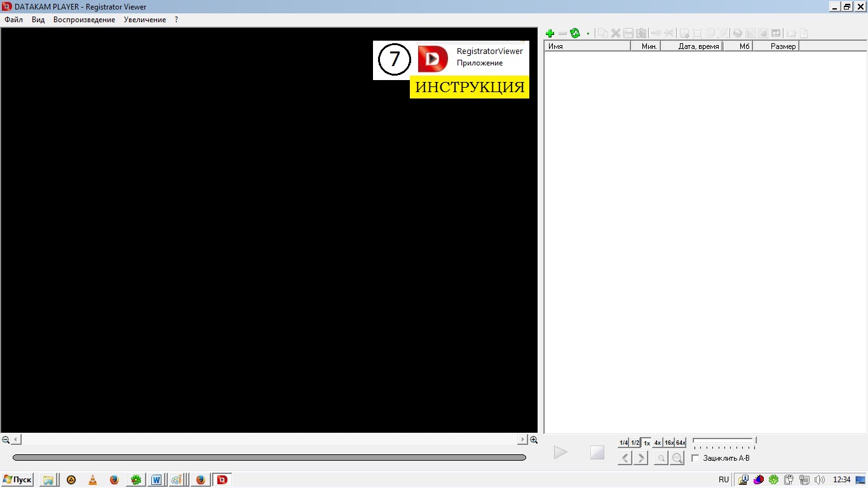The width and height of the screenshot is (868, 488).
Task: Sort file list by Дата, время column
Action: 698,46
